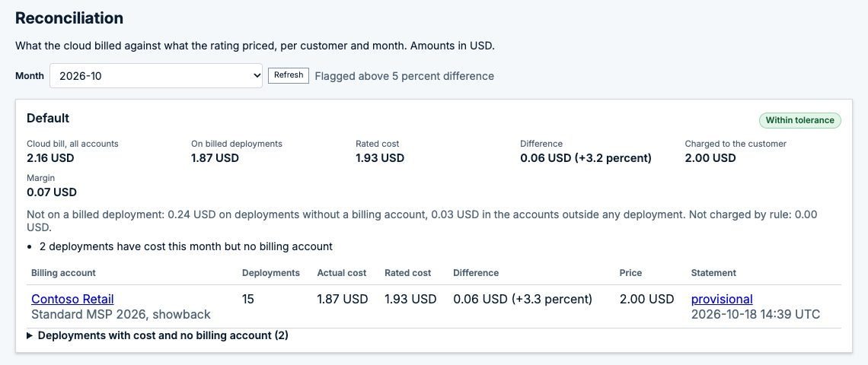Click the Standard MSP 2026, showback subtitle
The height and width of the screenshot is (365, 868).
[121, 315]
